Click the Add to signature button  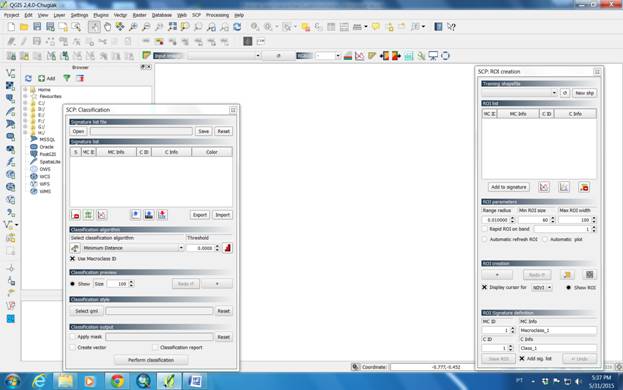pyautogui.click(x=509, y=187)
